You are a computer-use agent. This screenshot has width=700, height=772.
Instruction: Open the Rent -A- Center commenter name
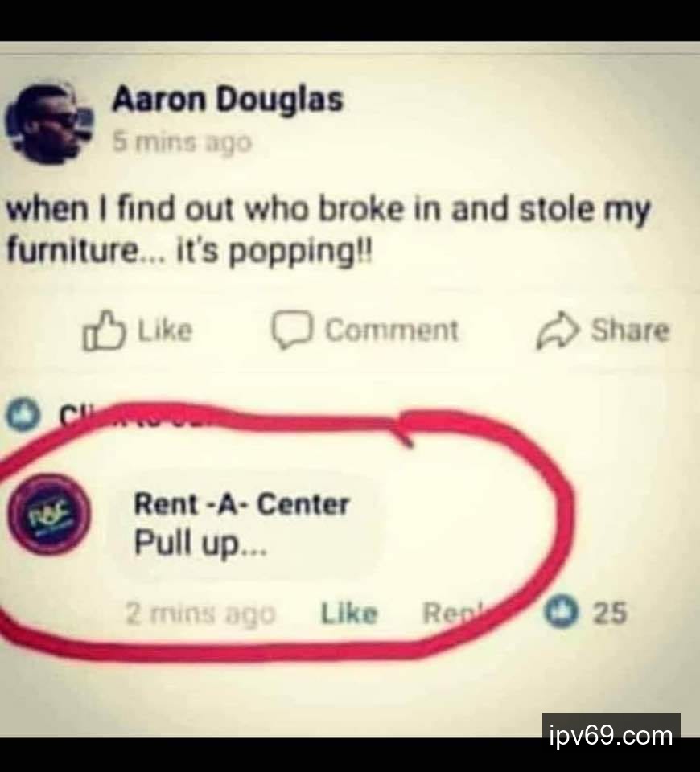[x=241, y=504]
